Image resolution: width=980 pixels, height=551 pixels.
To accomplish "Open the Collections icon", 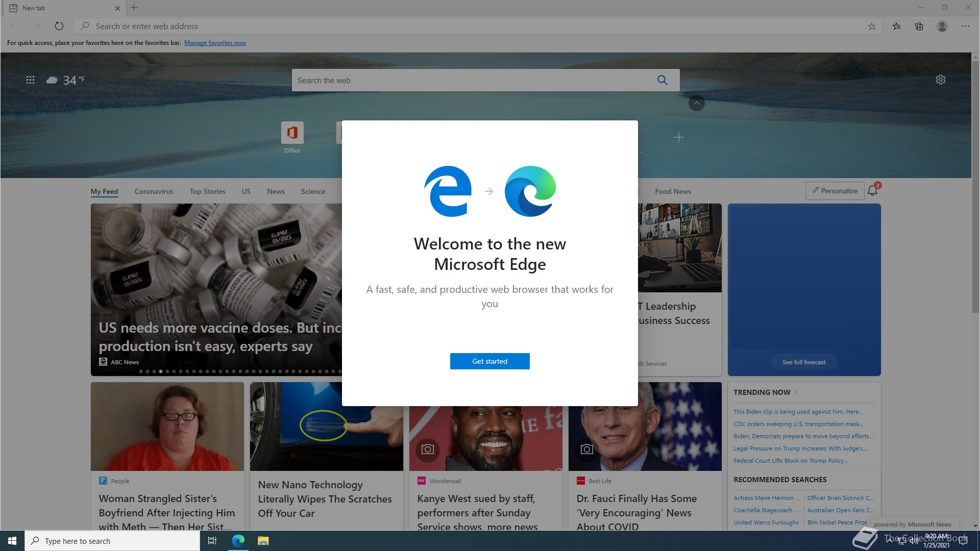I will pyautogui.click(x=919, y=26).
